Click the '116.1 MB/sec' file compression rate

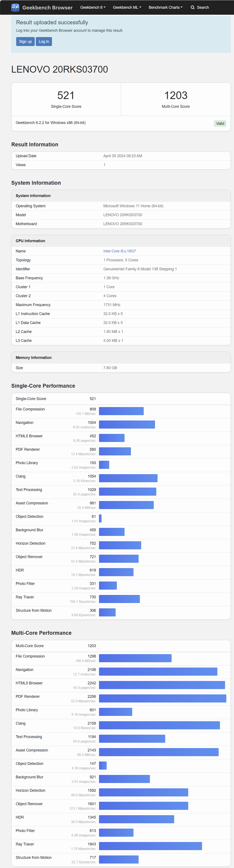coord(86,414)
